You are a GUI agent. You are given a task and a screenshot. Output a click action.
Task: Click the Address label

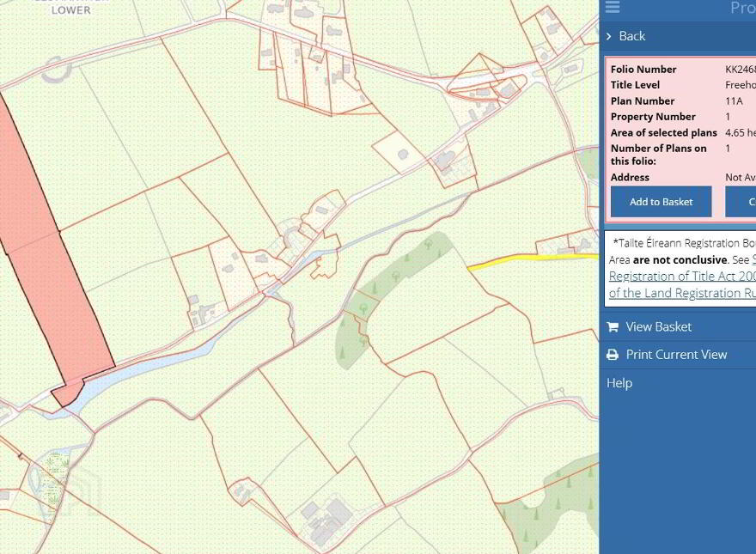click(x=630, y=177)
